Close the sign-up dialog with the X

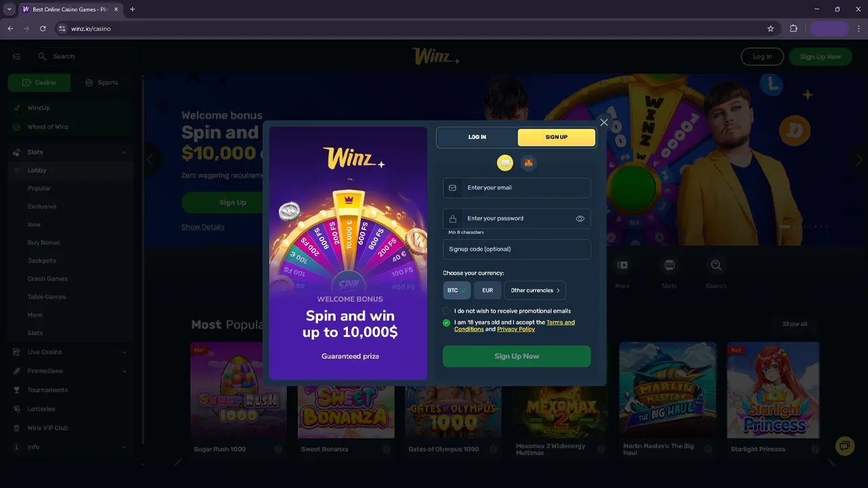click(x=604, y=123)
